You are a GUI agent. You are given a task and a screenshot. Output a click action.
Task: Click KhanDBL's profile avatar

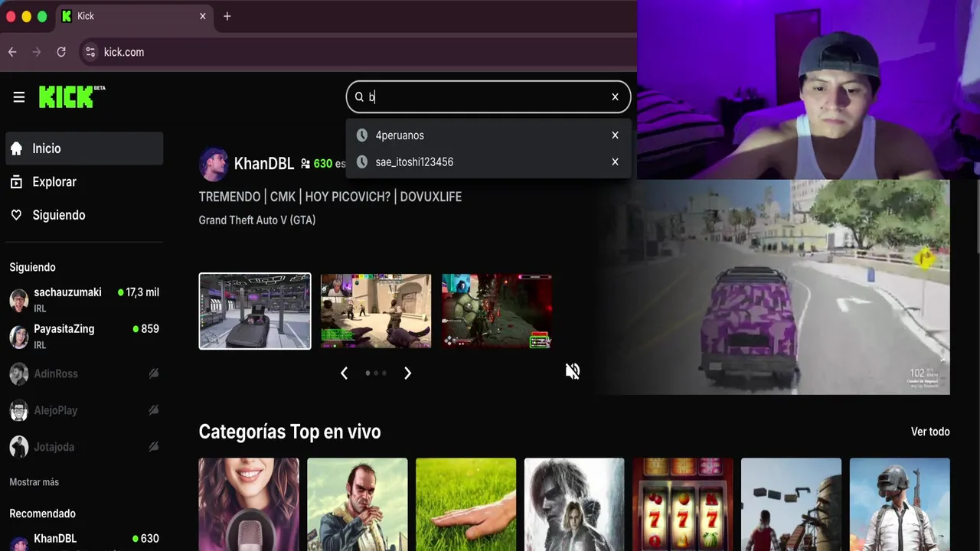214,164
